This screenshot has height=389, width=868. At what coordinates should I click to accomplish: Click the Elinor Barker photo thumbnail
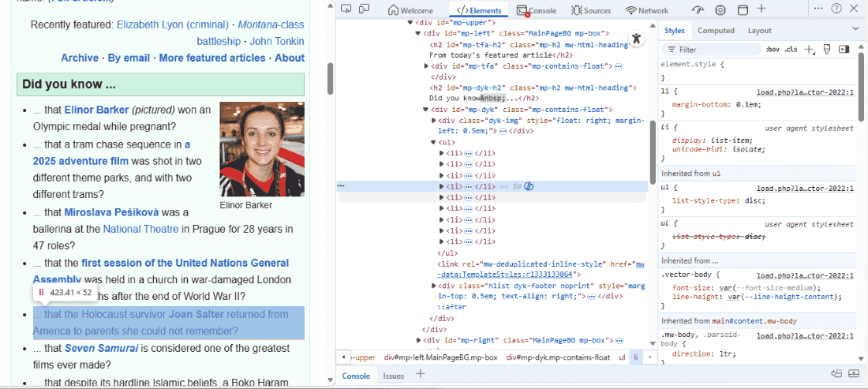262,149
